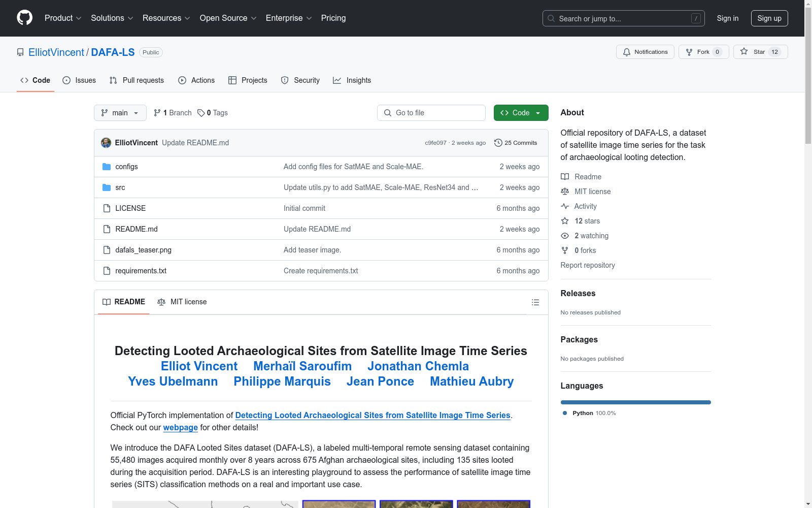This screenshot has width=812, height=508.
Task: Open commit 'Add teaser image.'
Action: tap(312, 250)
